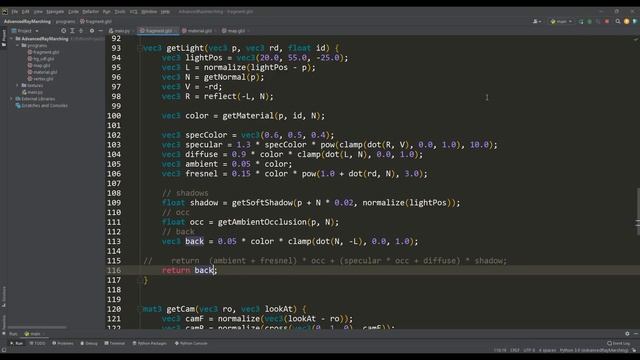Open the Window menu

coord(149,11)
